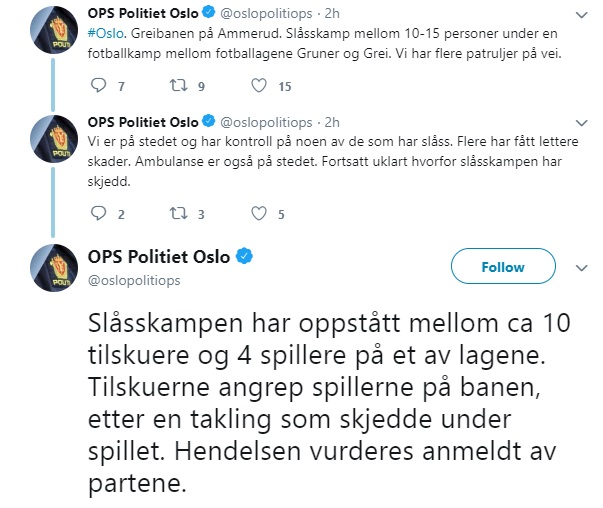The width and height of the screenshot is (603, 508).
Task: Like the second tweet with 5 likes
Action: click(x=258, y=213)
